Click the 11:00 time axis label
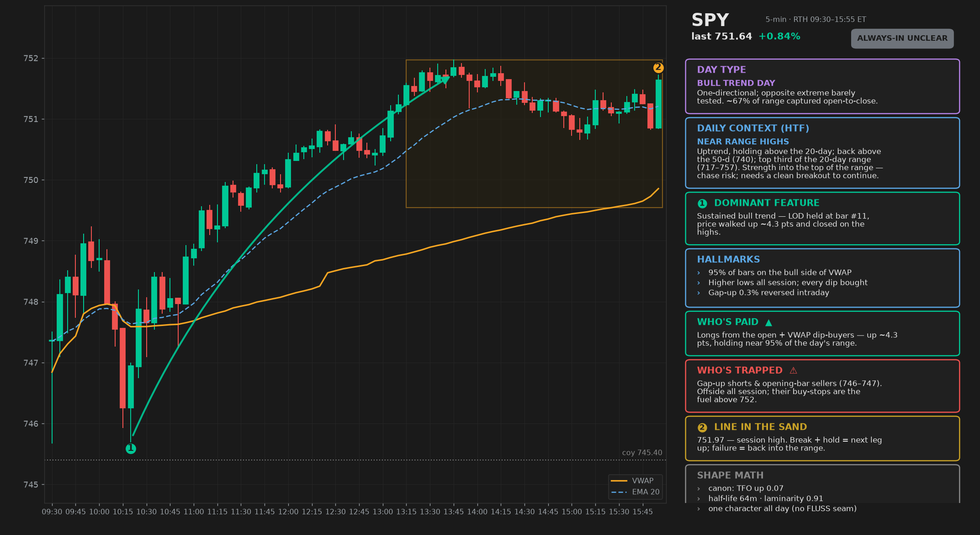The height and width of the screenshot is (535, 980). click(194, 512)
